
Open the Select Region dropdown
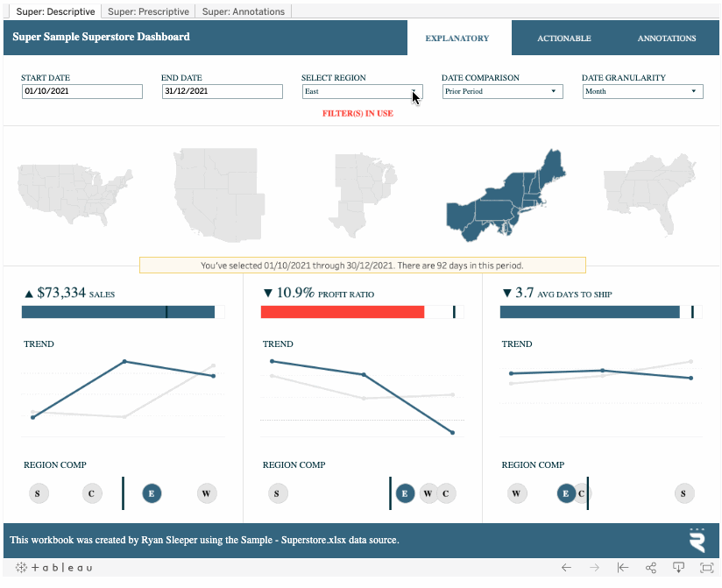coord(362,91)
